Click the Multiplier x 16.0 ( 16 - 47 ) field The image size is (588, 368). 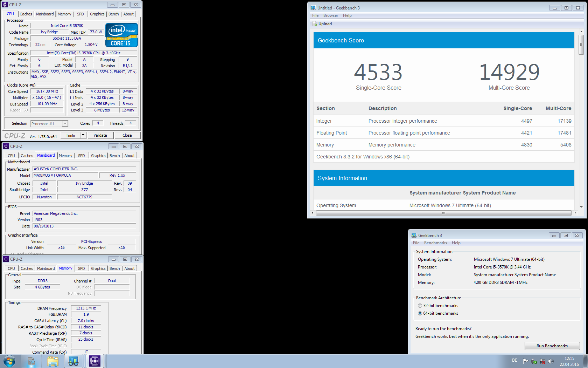pos(47,97)
